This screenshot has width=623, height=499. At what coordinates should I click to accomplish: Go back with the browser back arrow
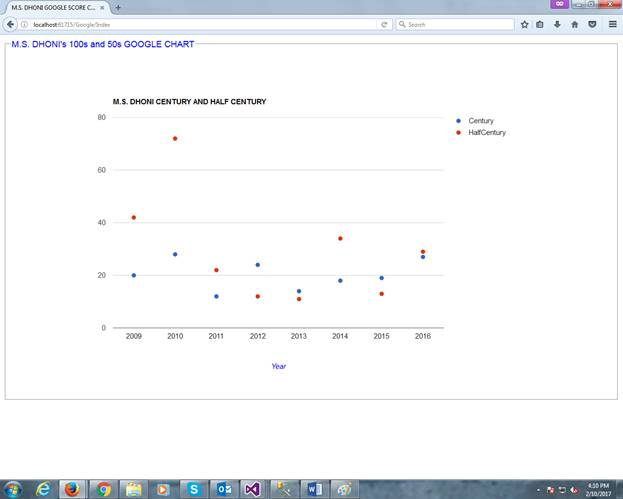coord(10,24)
